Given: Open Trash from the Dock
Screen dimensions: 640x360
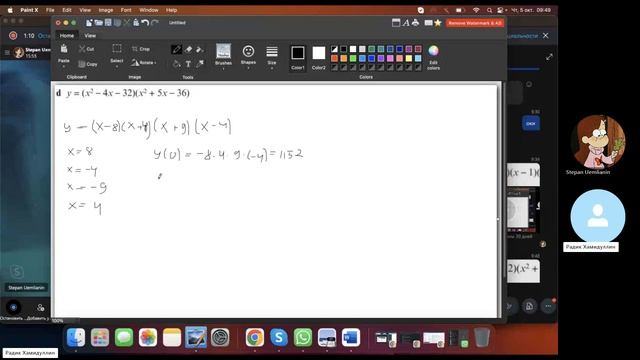Looking at the screenshot, I should (x=482, y=338).
